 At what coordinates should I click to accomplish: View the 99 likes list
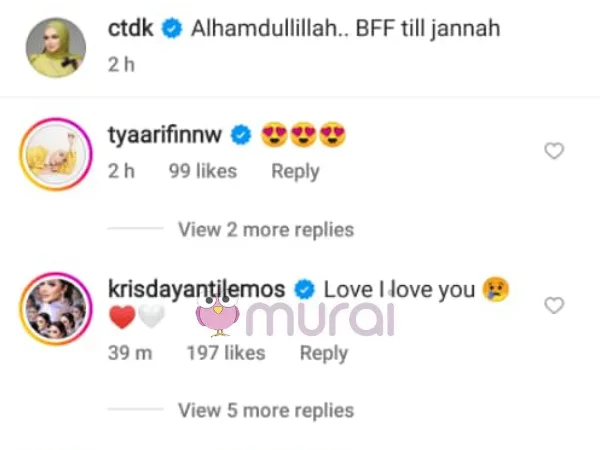203,171
